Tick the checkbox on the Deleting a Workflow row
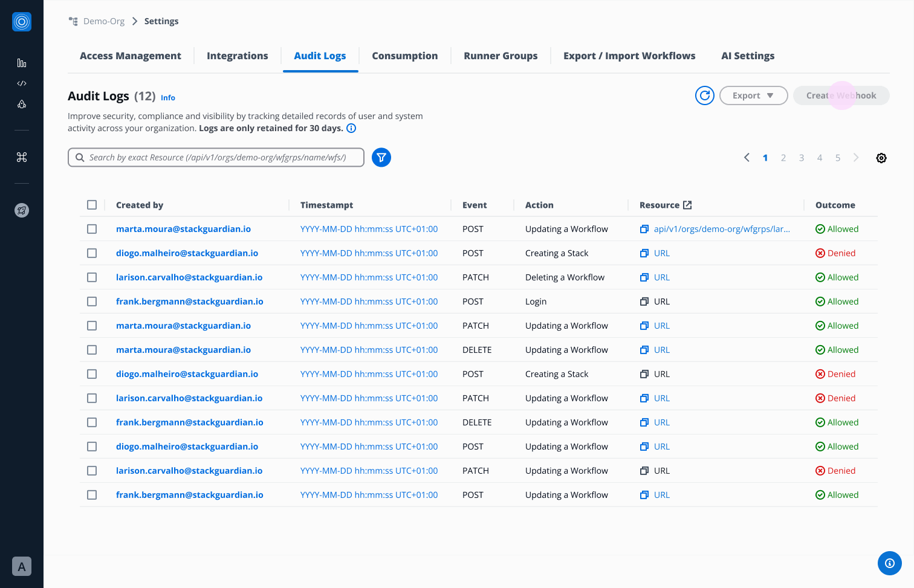914x588 pixels. click(92, 277)
